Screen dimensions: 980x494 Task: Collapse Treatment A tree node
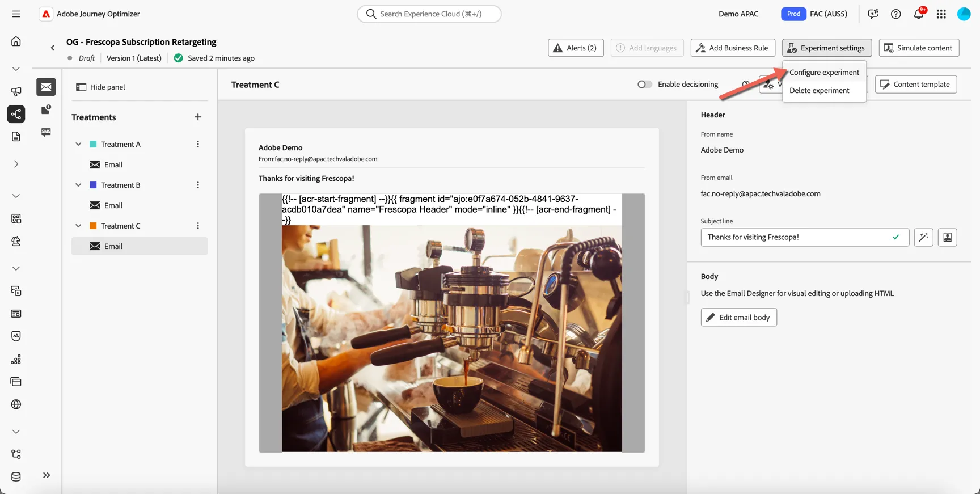click(x=78, y=144)
